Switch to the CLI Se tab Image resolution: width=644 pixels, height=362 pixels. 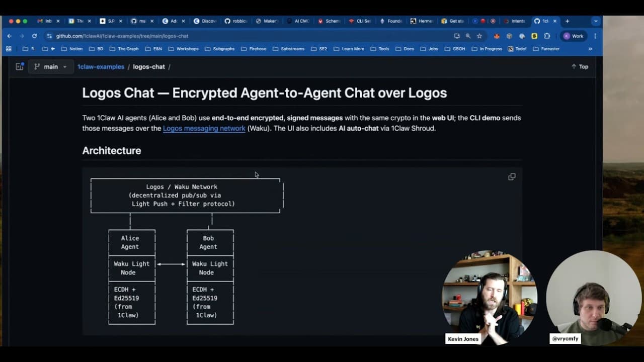tap(360, 21)
